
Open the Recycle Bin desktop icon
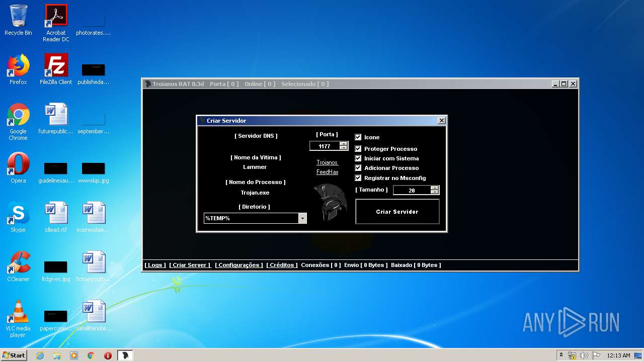point(18,20)
